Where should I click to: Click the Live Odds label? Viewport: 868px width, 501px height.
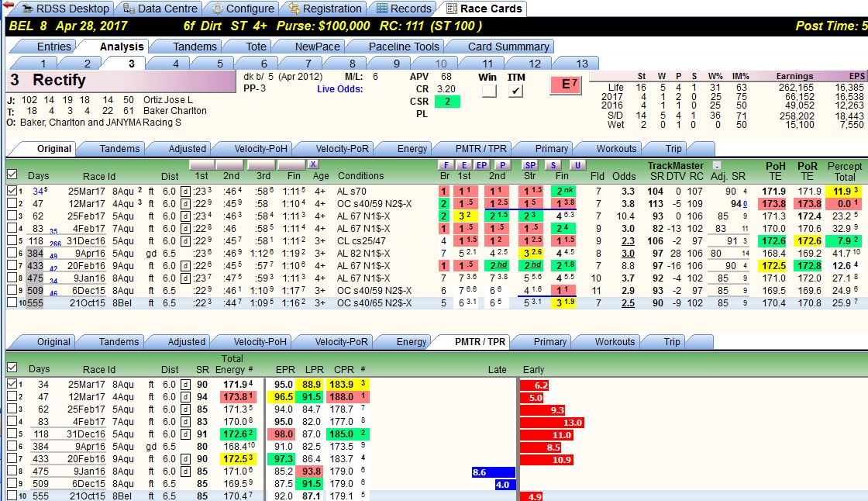pos(340,88)
